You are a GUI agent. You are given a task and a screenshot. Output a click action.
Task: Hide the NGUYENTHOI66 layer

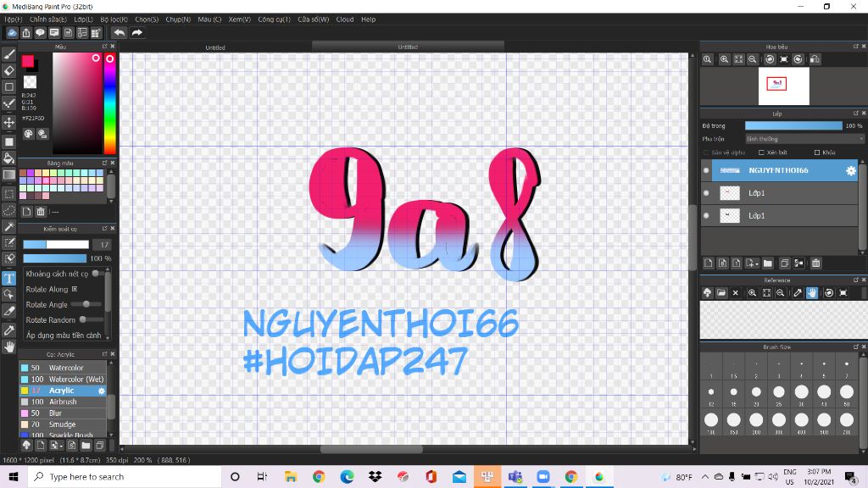click(706, 170)
